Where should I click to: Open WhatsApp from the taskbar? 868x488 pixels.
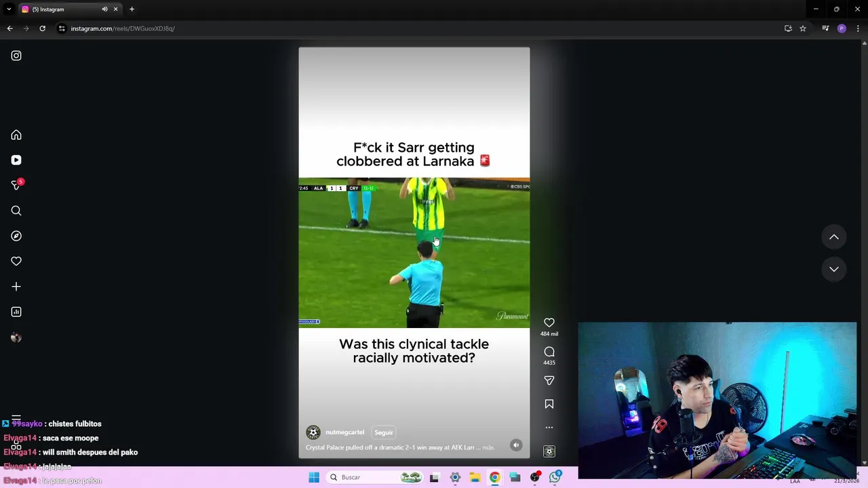(555, 477)
